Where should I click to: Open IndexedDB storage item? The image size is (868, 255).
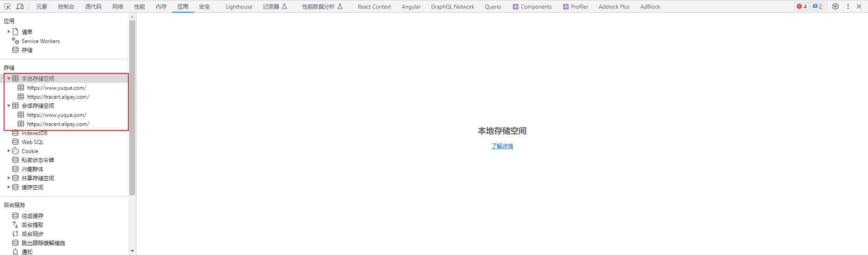[34, 133]
